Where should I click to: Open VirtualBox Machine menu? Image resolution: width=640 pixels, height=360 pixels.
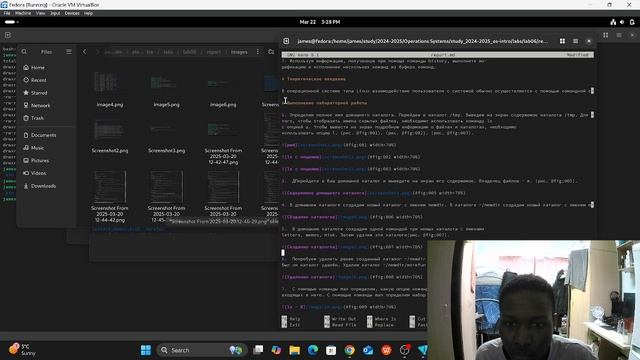click(x=23, y=13)
